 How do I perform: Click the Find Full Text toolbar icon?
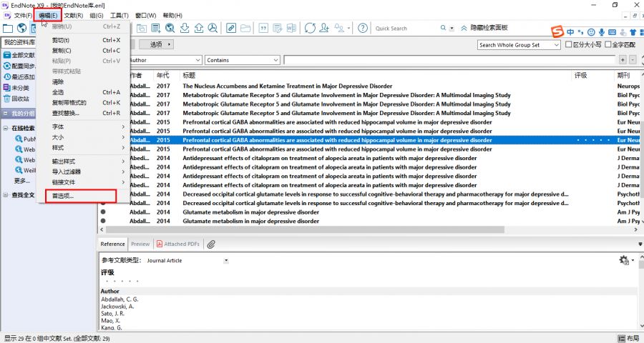[x=213, y=28]
